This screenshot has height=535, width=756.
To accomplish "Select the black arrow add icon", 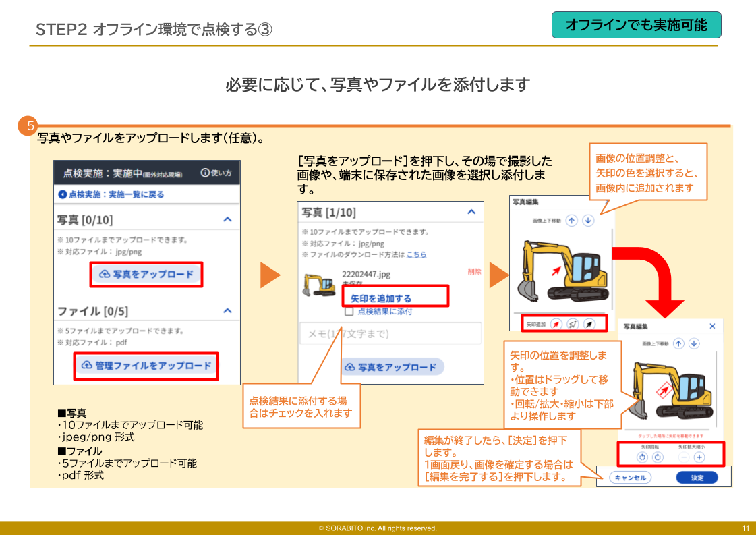I will pyautogui.click(x=589, y=325).
